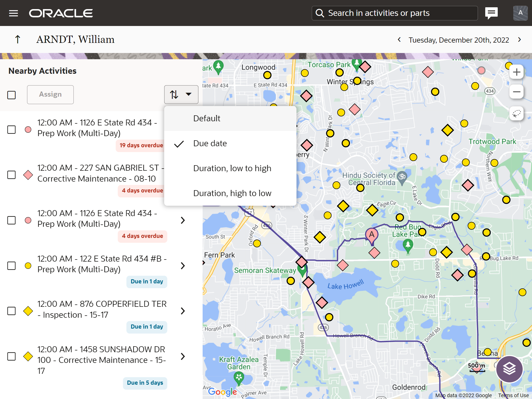
Task: Click the up arrow back icon
Action: [x=18, y=39]
